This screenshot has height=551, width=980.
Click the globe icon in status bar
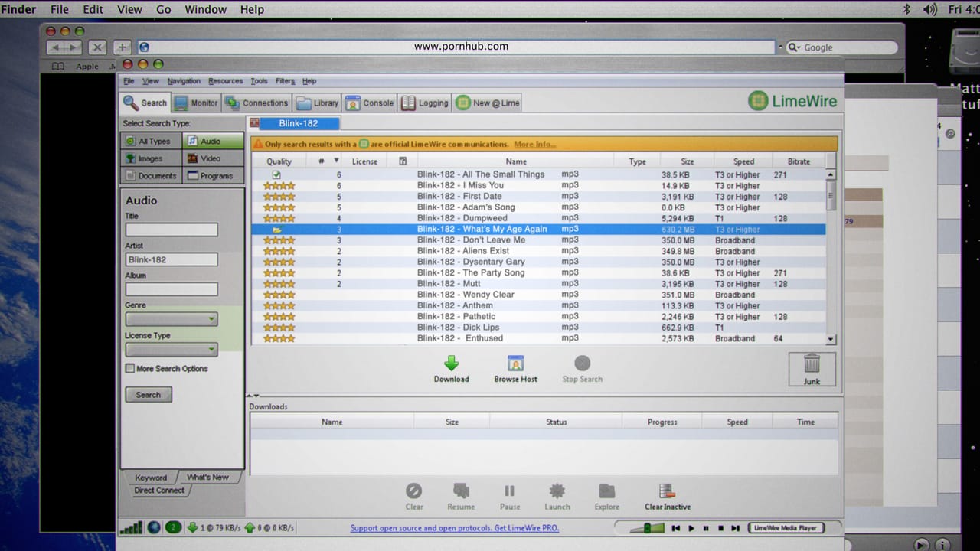pyautogui.click(x=154, y=527)
